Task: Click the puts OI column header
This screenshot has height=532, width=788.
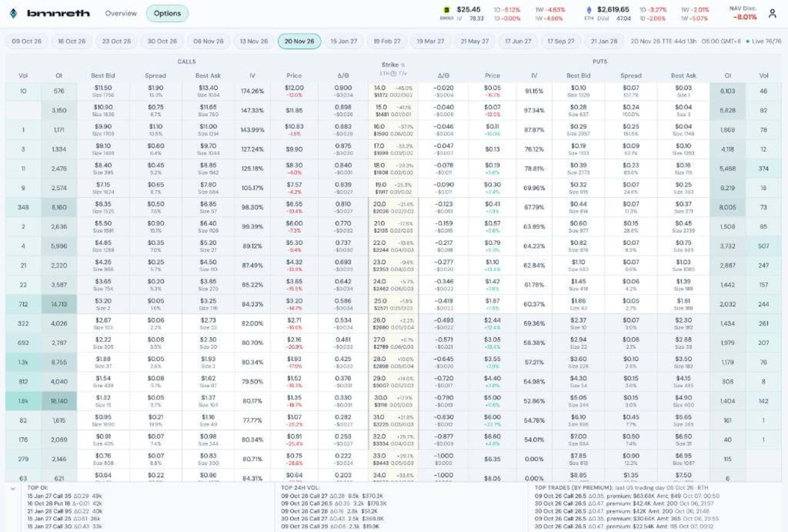Action: [728, 76]
